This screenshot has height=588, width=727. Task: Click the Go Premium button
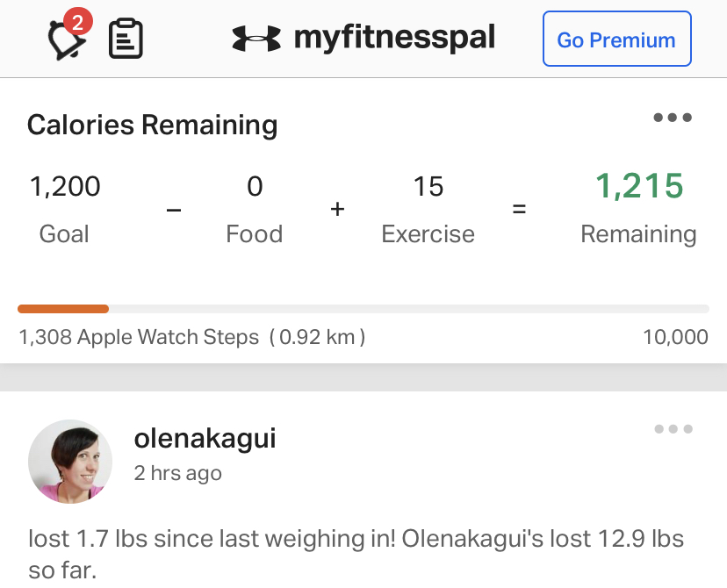[x=616, y=39]
